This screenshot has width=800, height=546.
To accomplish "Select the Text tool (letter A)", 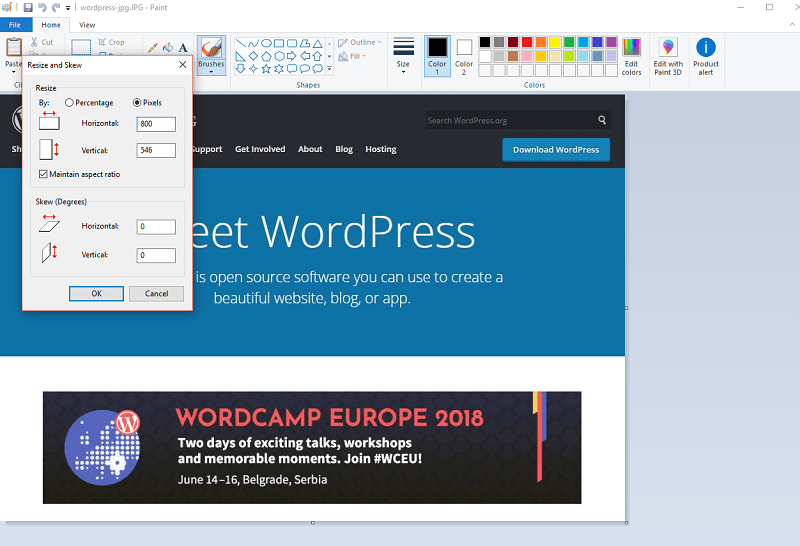I will [183, 48].
